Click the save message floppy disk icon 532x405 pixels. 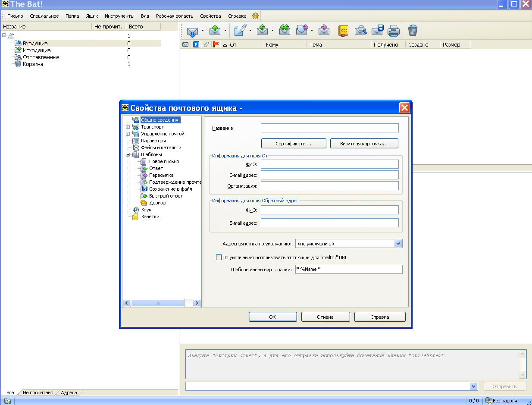[x=378, y=30]
